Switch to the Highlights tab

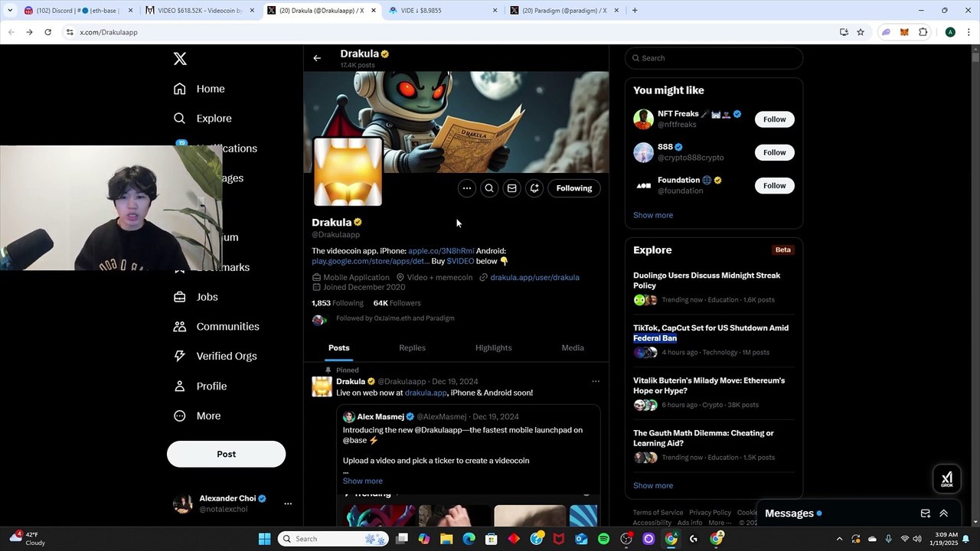tap(493, 348)
